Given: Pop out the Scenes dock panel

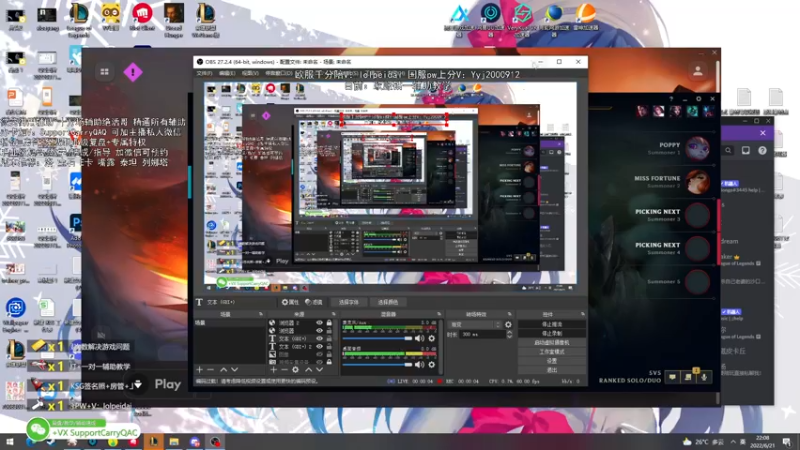Looking at the screenshot, I should click(261, 314).
